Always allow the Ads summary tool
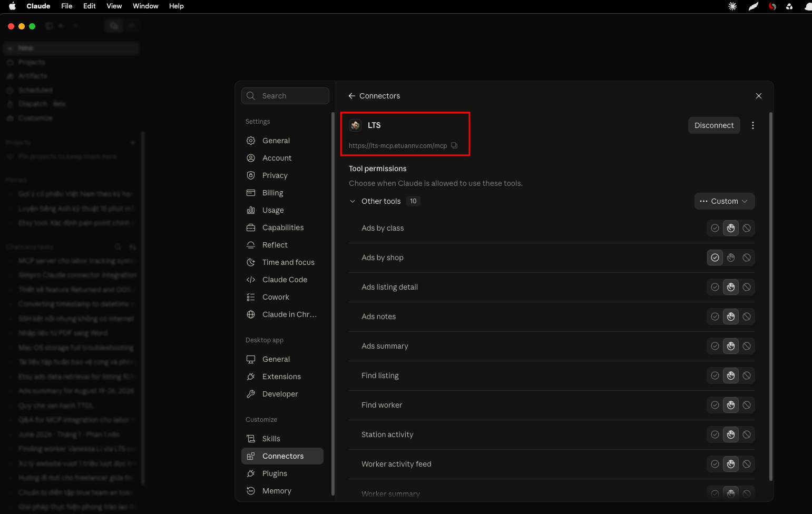 click(715, 346)
